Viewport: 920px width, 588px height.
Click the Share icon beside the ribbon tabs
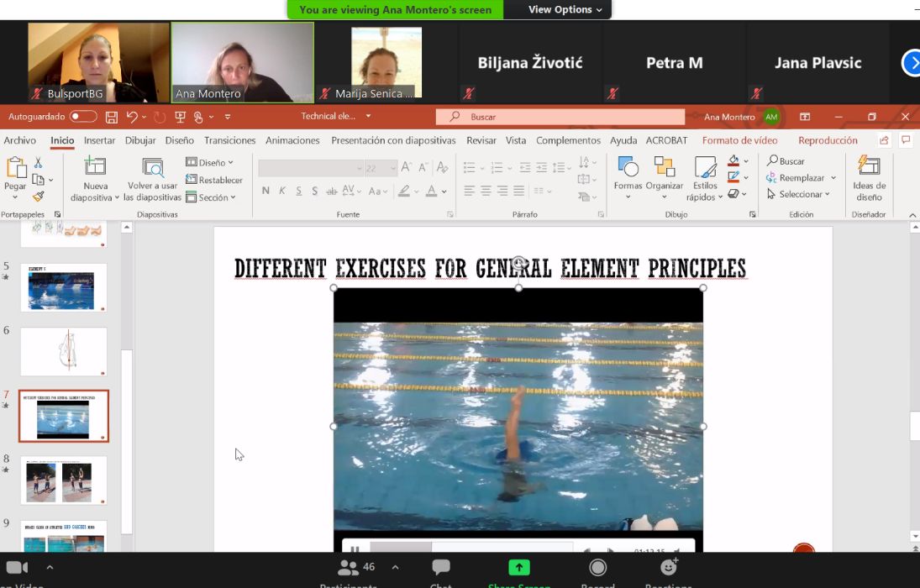tap(884, 140)
